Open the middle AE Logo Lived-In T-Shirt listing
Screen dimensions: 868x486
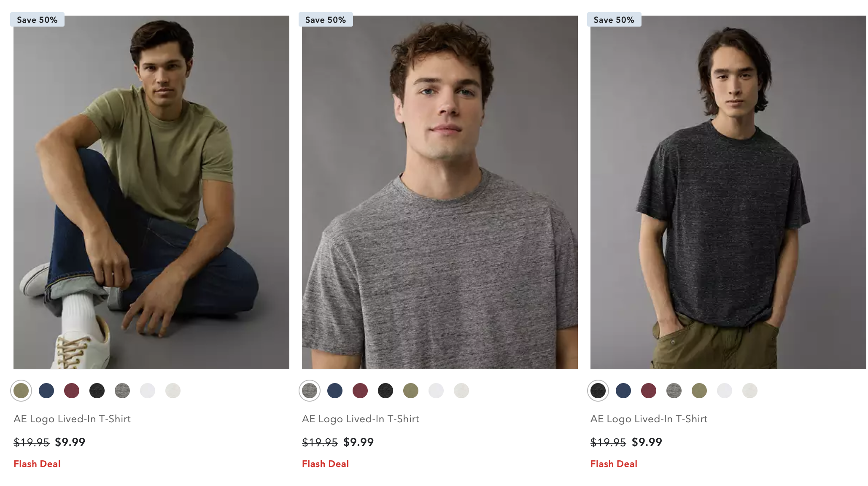360,419
